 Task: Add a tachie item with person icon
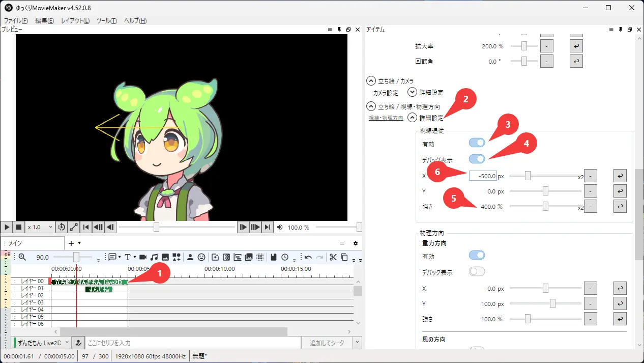tap(190, 257)
